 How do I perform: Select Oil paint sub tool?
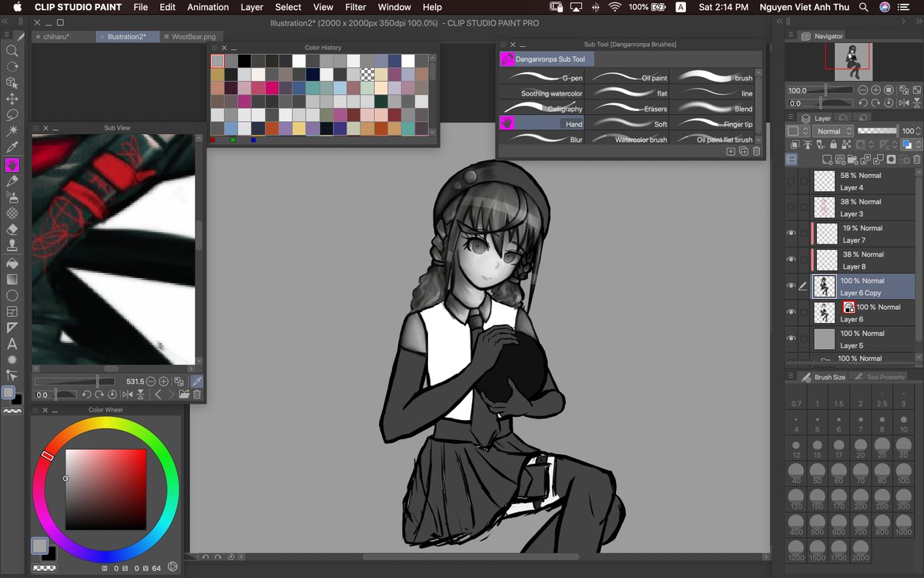tap(627, 78)
